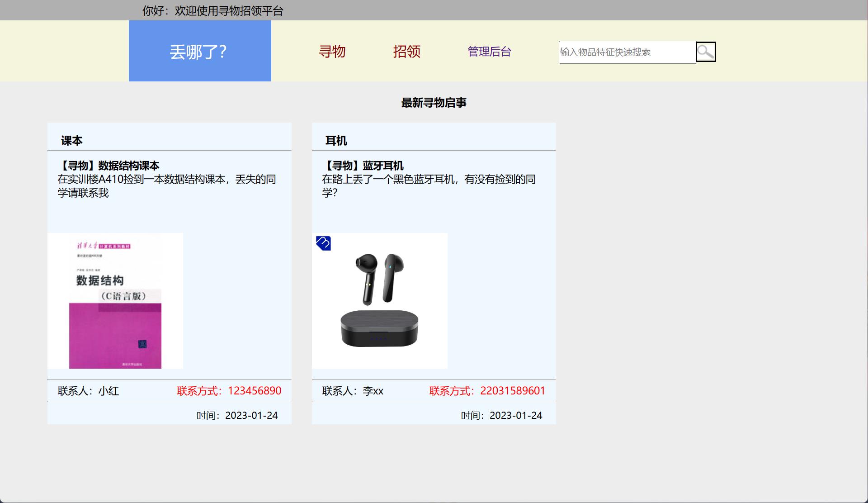Image resolution: width=868 pixels, height=503 pixels.
Task: Click the 耳机 category header
Action: click(x=336, y=141)
